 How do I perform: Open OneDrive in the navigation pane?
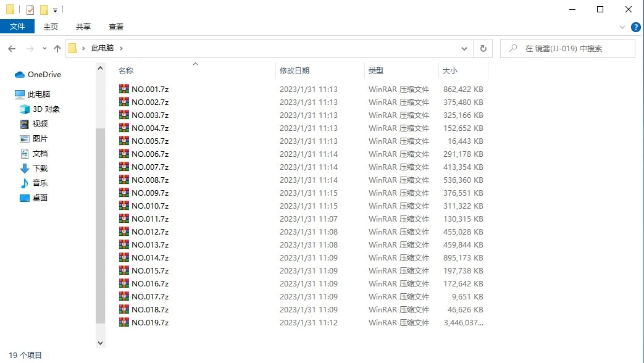point(43,74)
